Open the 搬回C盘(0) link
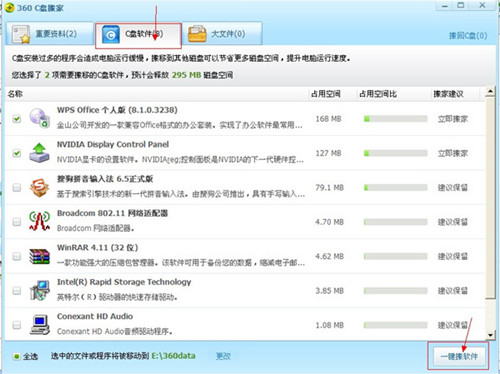Image resolution: width=500 pixels, height=374 pixels. click(x=468, y=35)
